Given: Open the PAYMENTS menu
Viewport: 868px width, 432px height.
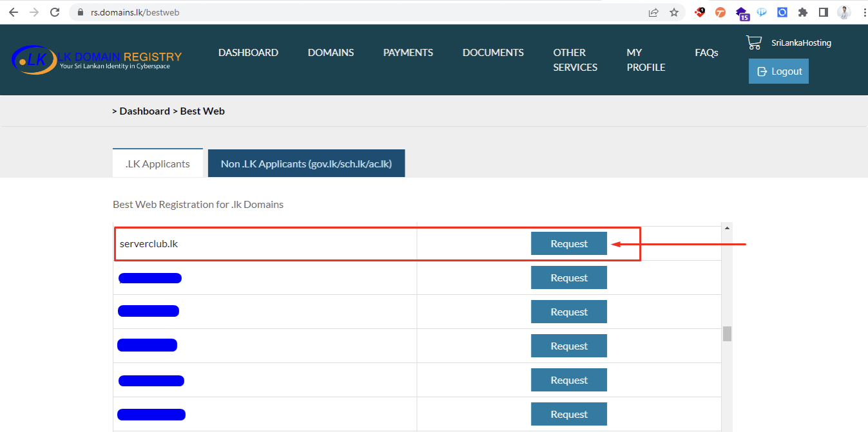Looking at the screenshot, I should point(408,53).
